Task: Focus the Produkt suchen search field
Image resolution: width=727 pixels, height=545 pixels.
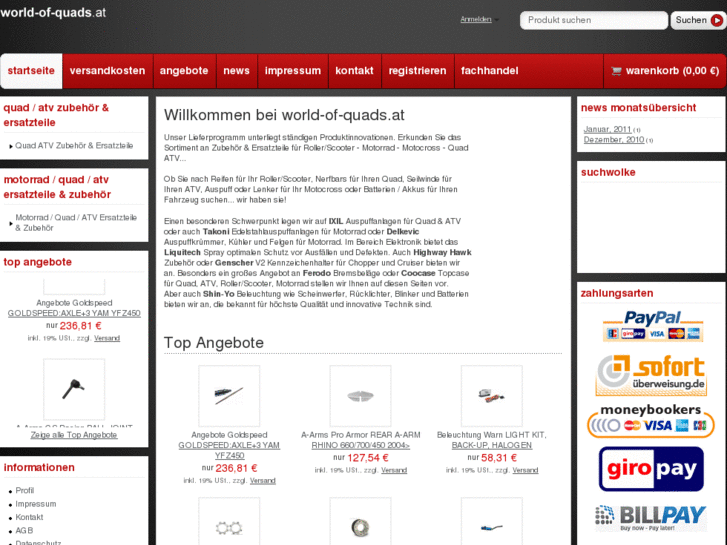Action: (593, 20)
